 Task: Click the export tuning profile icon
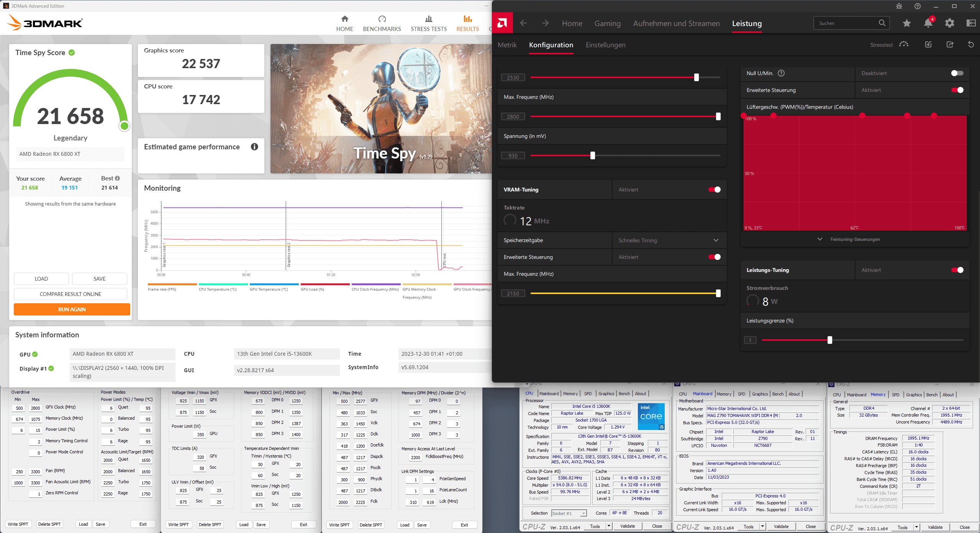(950, 44)
